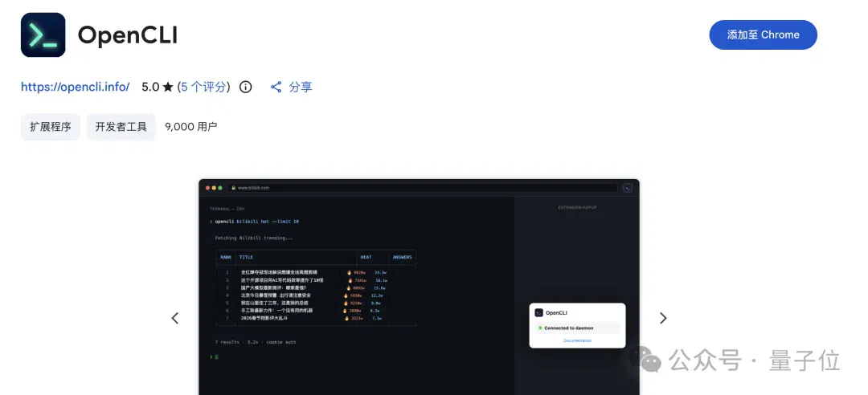Open the 5 个评分 ratings link
Screen dimensions: 868x395
click(203, 87)
